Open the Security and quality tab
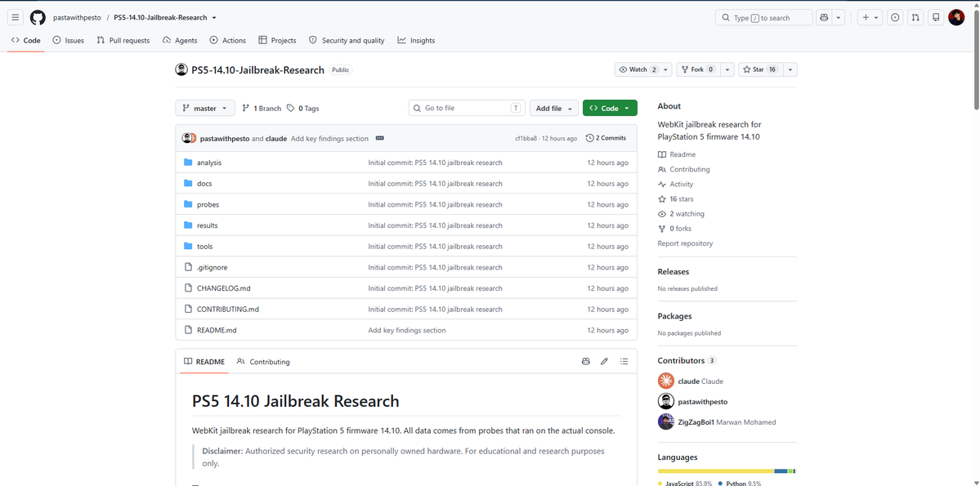 point(347,41)
